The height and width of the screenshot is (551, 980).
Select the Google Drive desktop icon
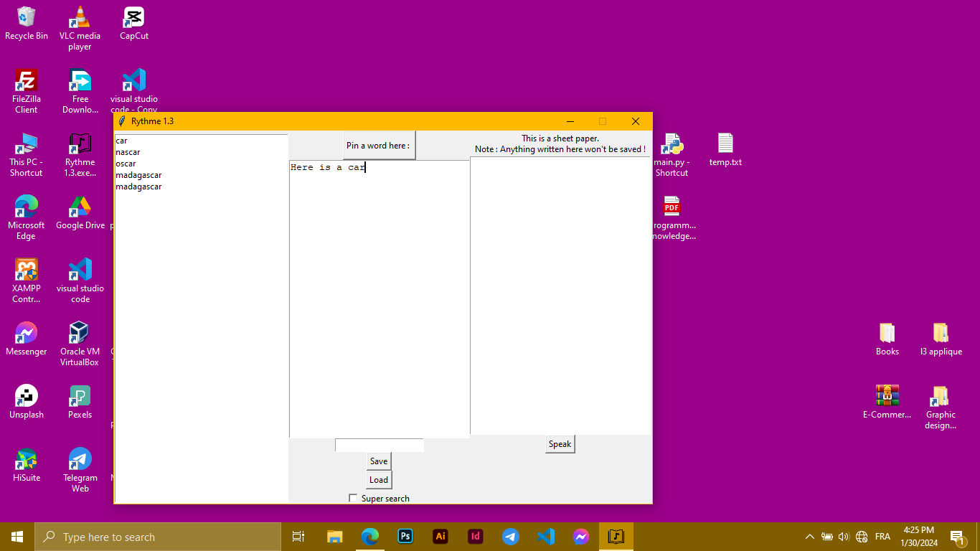click(80, 212)
